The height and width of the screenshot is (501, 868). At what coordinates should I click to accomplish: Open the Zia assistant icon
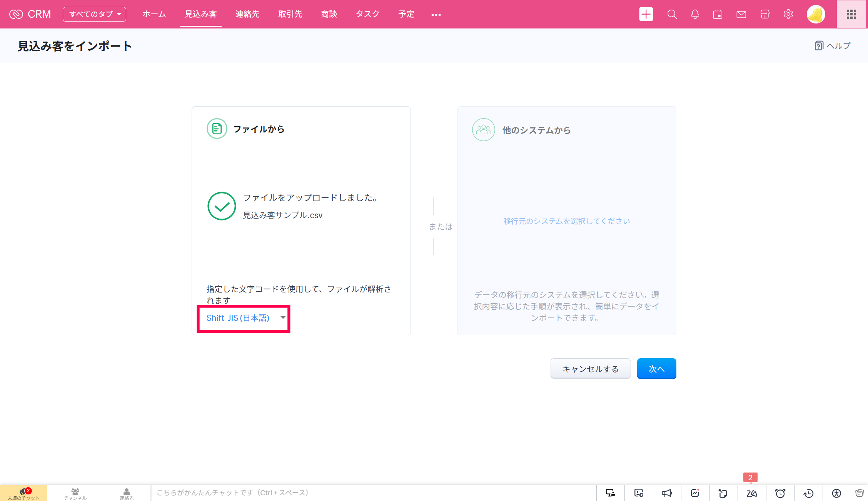click(752, 493)
